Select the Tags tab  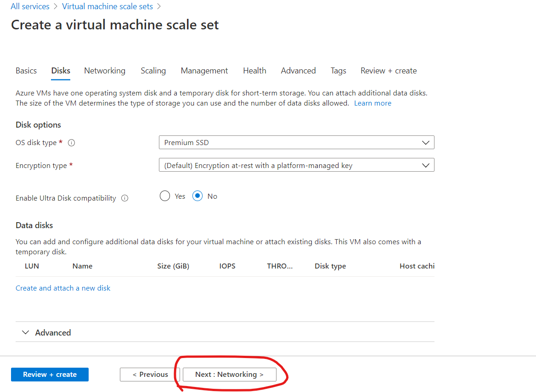338,70
